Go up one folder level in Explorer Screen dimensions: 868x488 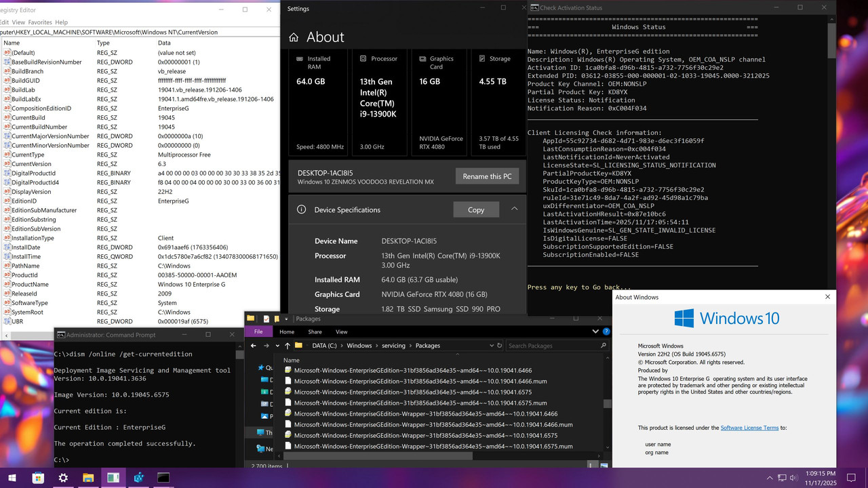click(288, 346)
